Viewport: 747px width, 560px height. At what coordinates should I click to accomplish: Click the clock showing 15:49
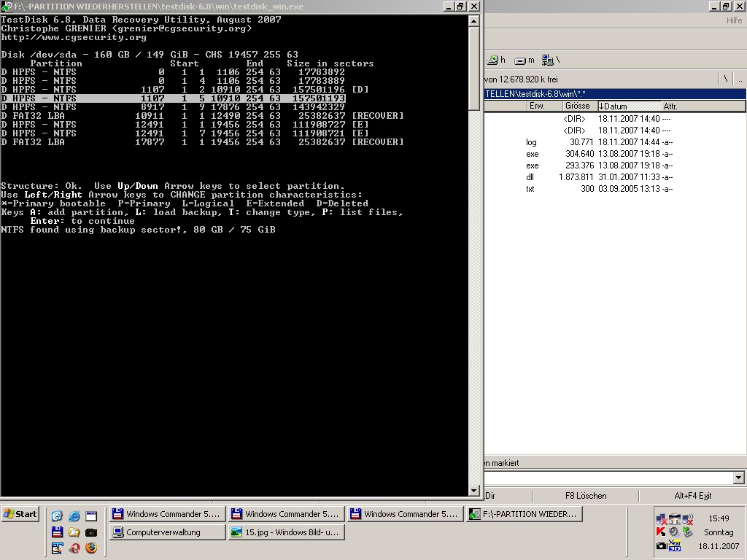pyautogui.click(x=719, y=518)
